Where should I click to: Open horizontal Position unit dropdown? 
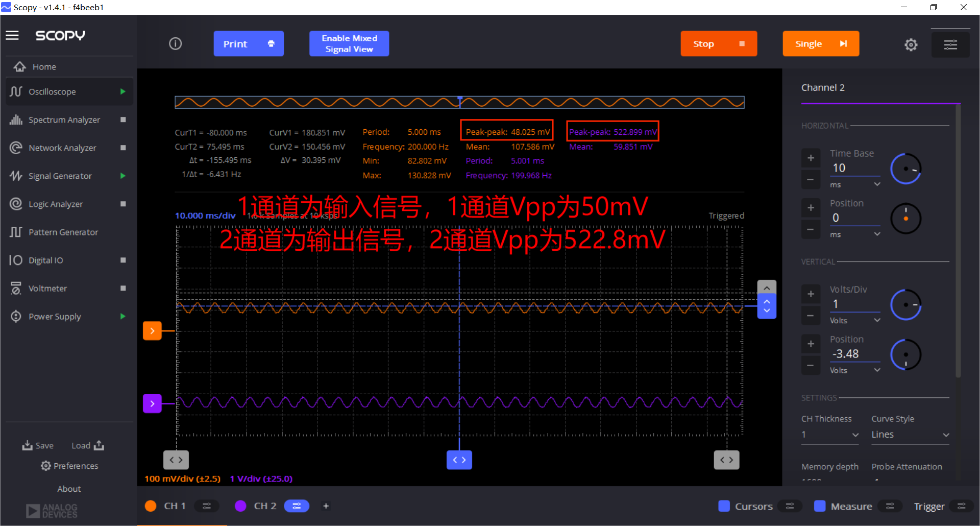click(855, 234)
